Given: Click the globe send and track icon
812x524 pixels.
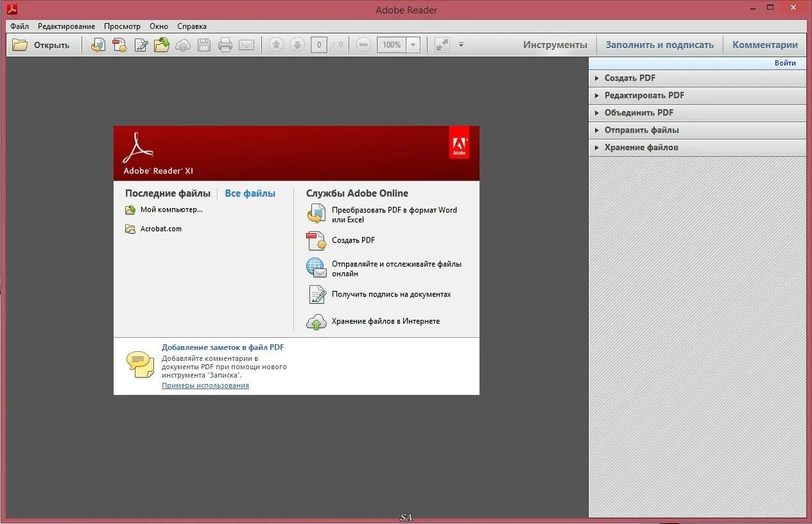Looking at the screenshot, I should click(x=316, y=268).
